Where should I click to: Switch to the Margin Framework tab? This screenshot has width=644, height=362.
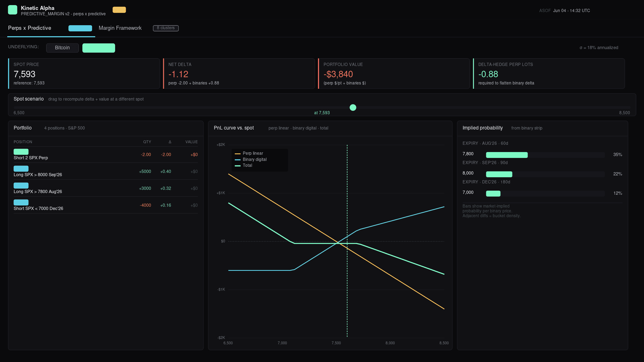pyautogui.click(x=120, y=28)
